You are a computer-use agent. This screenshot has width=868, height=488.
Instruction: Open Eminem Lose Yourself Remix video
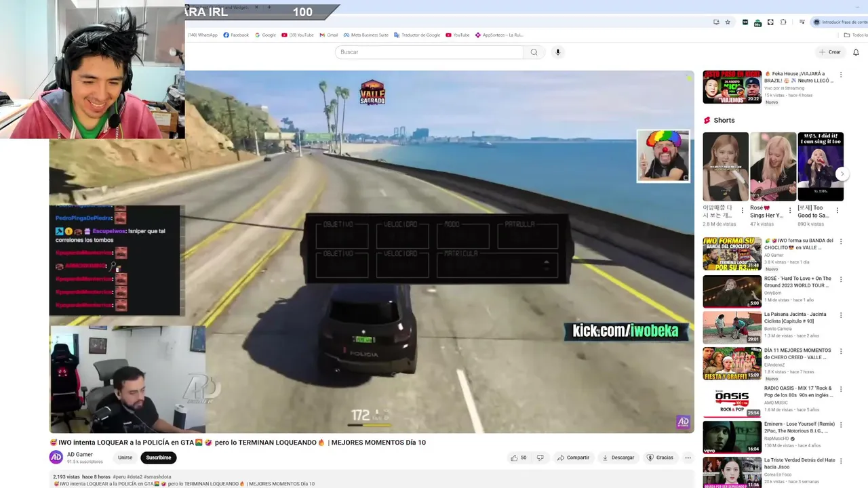click(x=732, y=437)
